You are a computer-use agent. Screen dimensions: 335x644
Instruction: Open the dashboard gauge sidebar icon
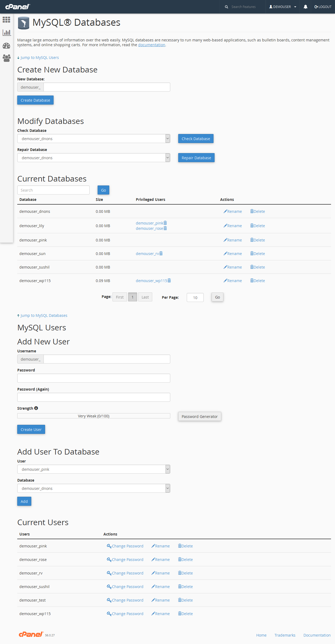(x=6, y=46)
